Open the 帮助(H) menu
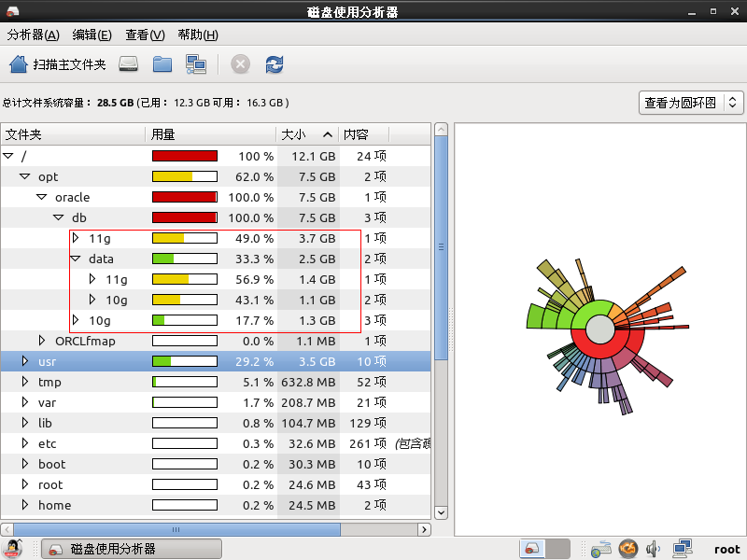The width and height of the screenshot is (747, 560). click(x=198, y=35)
